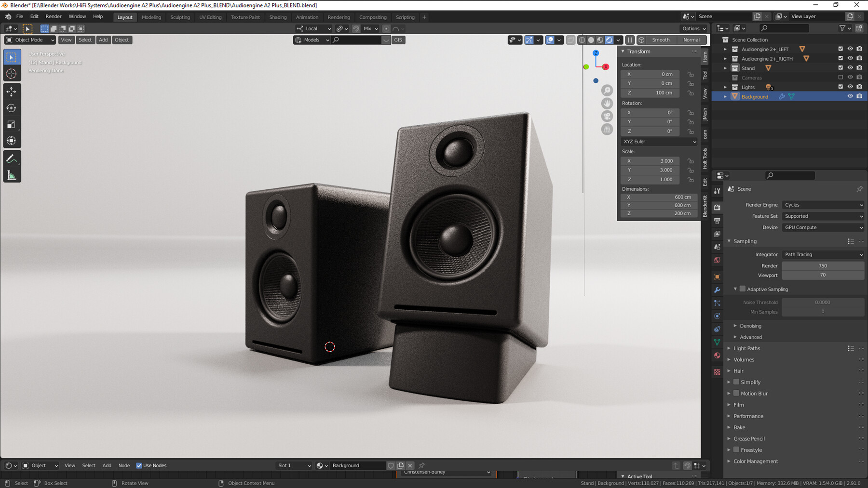Select the Move tool in the toolbar
The height and width of the screenshot is (488, 868).
[x=12, y=92]
